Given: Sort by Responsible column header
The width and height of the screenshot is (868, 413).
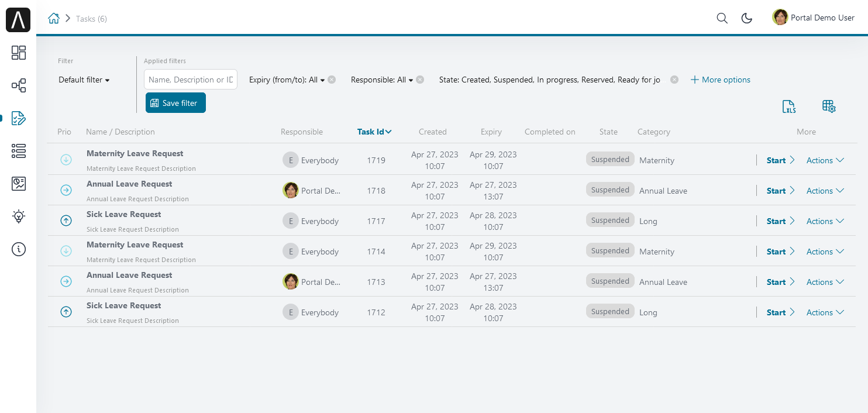Looking at the screenshot, I should point(302,132).
